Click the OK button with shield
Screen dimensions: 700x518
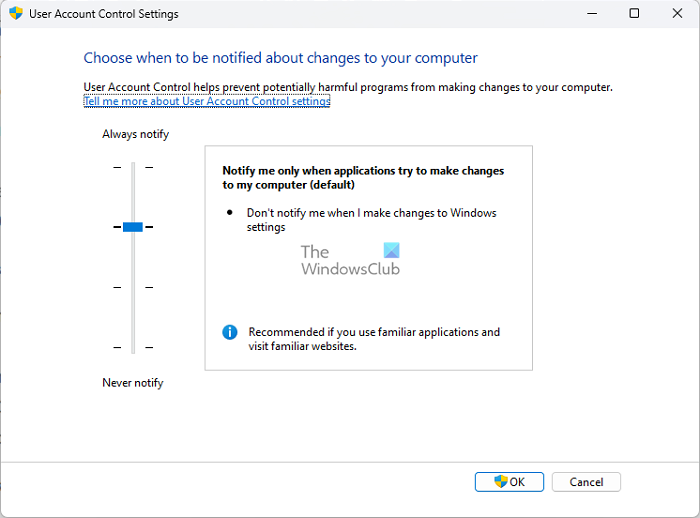click(509, 482)
